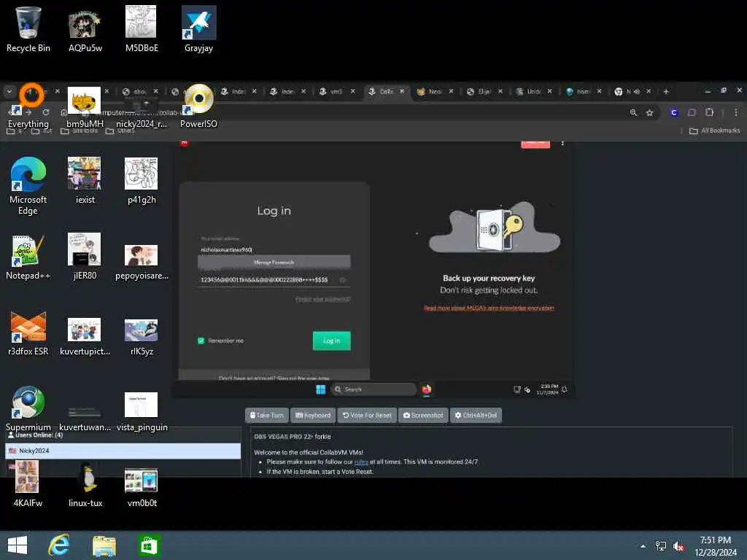
Task: Select the M5DBoE image file
Action: click(142, 29)
